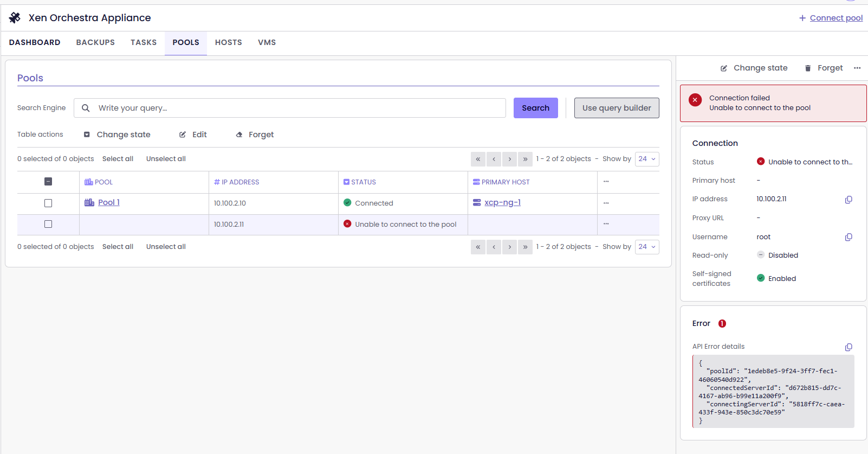Viewport: 868px width, 454px height.
Task: Open the HOSTS tab
Action: point(229,42)
